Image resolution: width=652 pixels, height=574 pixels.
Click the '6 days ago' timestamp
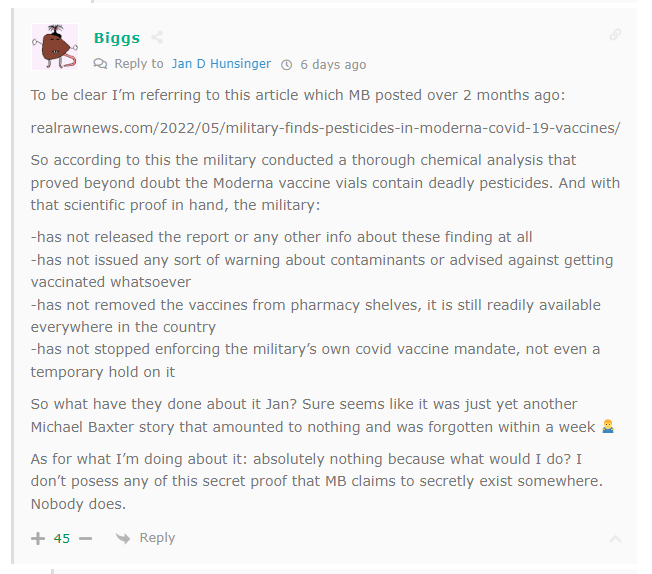(x=333, y=64)
